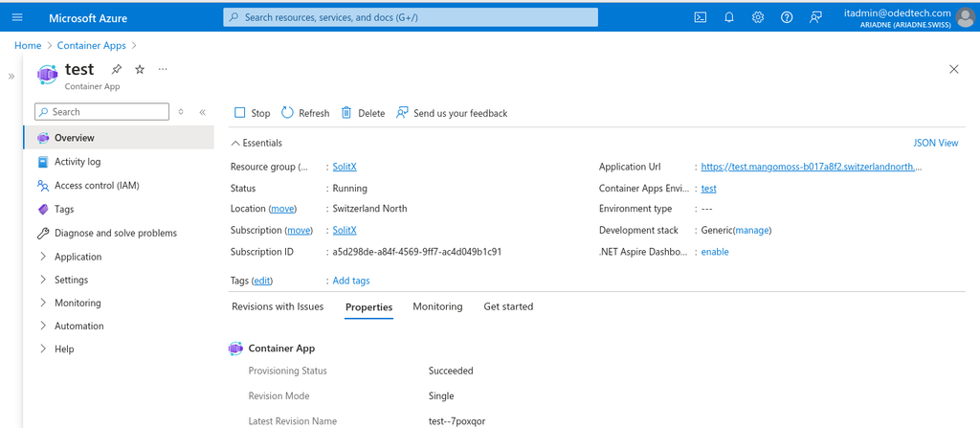The image size is (980, 428).
Task: Toggle expand all icon beside menu search
Action: point(181,112)
